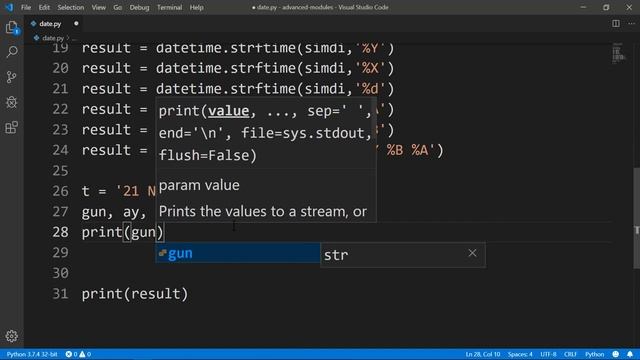Open the feedback smiley in status bar

tap(616, 354)
